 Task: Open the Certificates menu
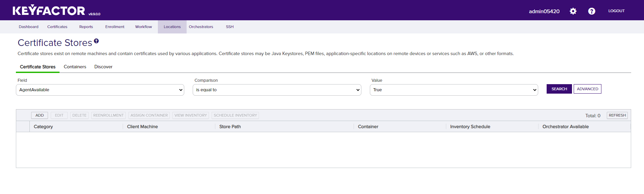coord(57,27)
